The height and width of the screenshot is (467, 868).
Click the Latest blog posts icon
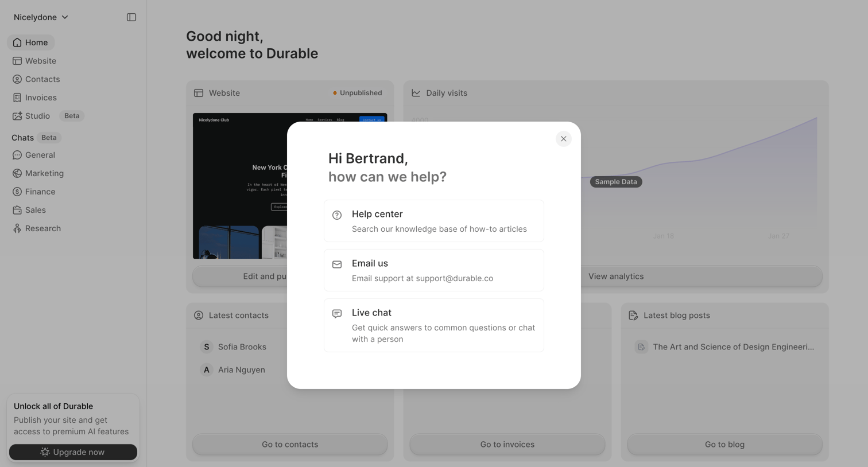[633, 316]
